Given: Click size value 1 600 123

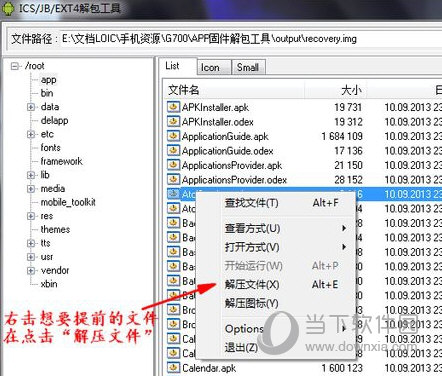Looking at the screenshot, I should tap(342, 368).
